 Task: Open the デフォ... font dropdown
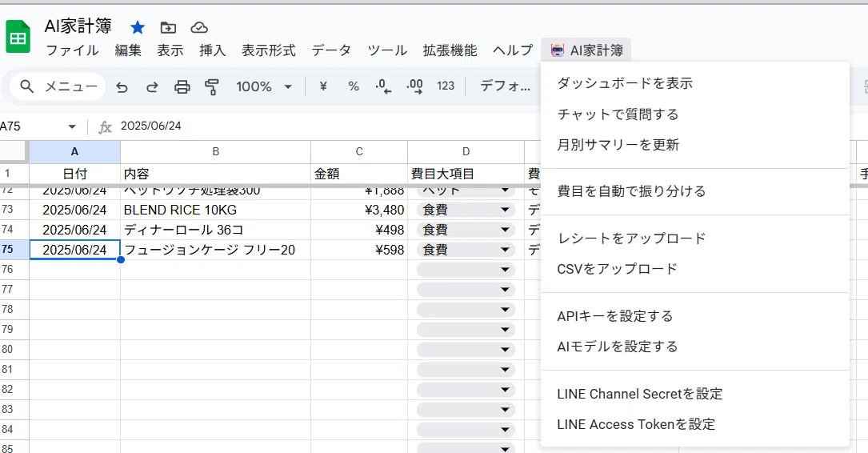(x=505, y=86)
